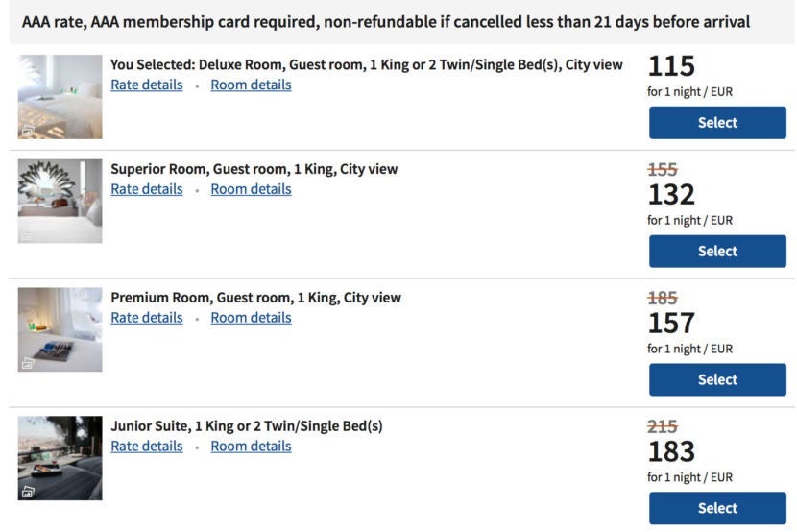
Task: Open Rate details for Junior Suite
Action: [146, 447]
